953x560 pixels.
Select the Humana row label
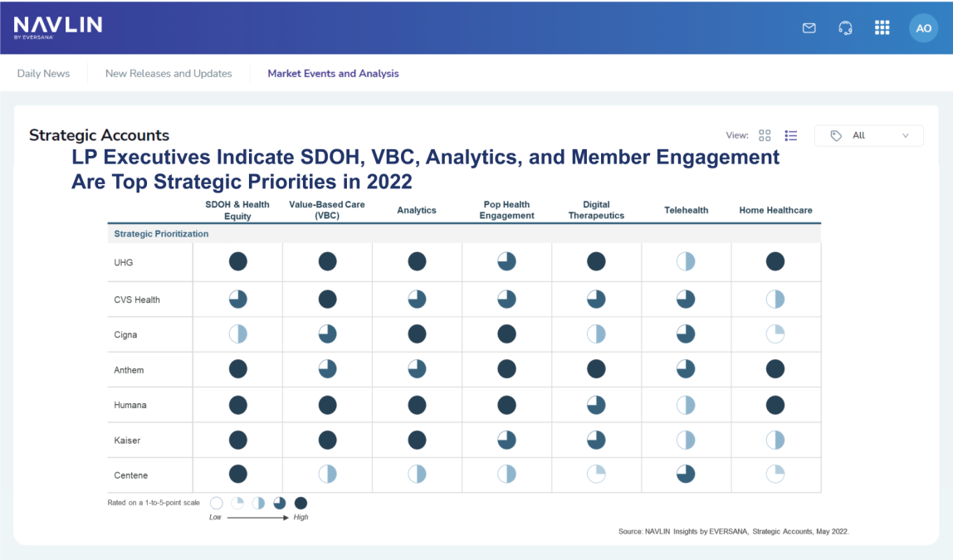(x=130, y=405)
